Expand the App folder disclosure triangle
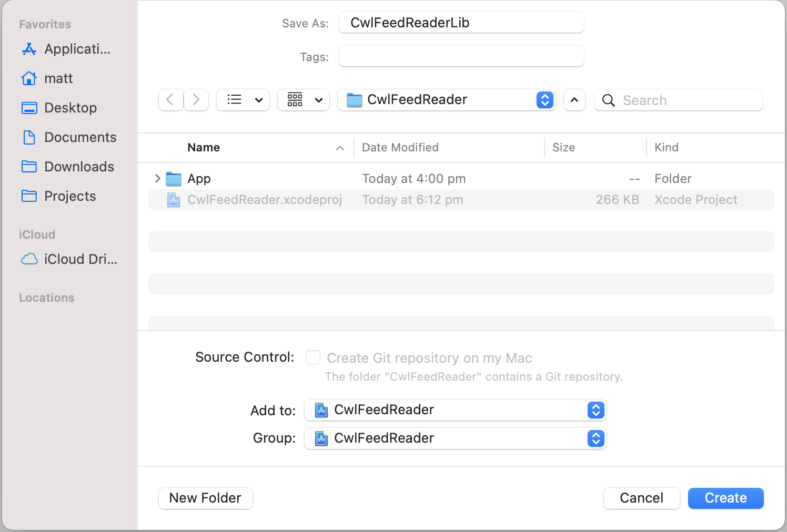 pyautogui.click(x=157, y=179)
